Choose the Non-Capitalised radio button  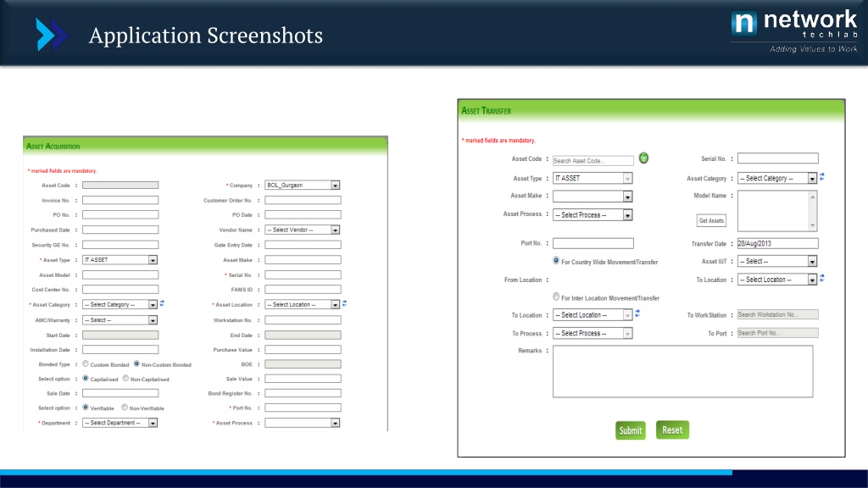(x=125, y=379)
